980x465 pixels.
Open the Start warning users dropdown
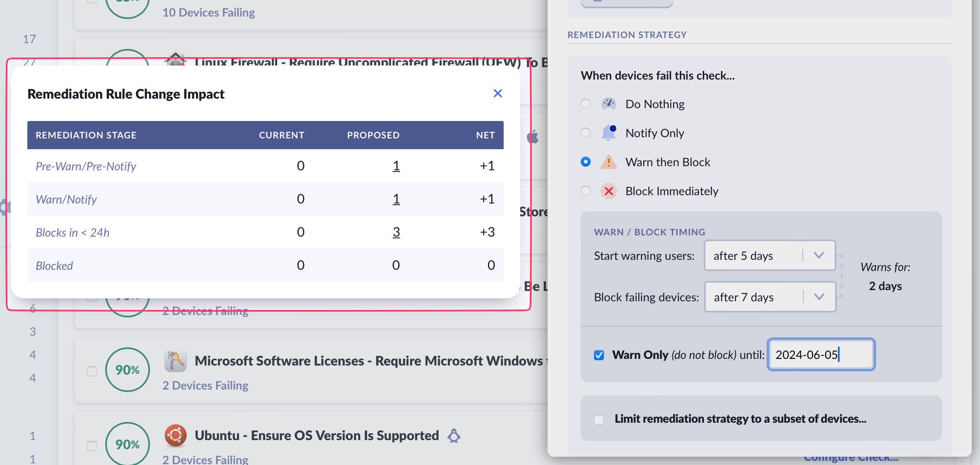click(x=770, y=256)
